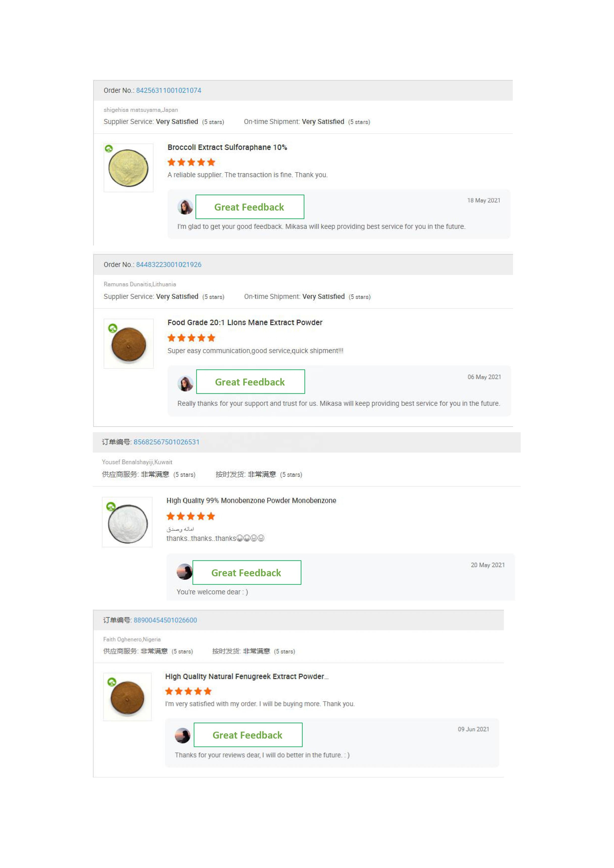The height and width of the screenshot is (868, 614).
Task: Click the star rating row on Monobenzone review
Action: [191, 516]
